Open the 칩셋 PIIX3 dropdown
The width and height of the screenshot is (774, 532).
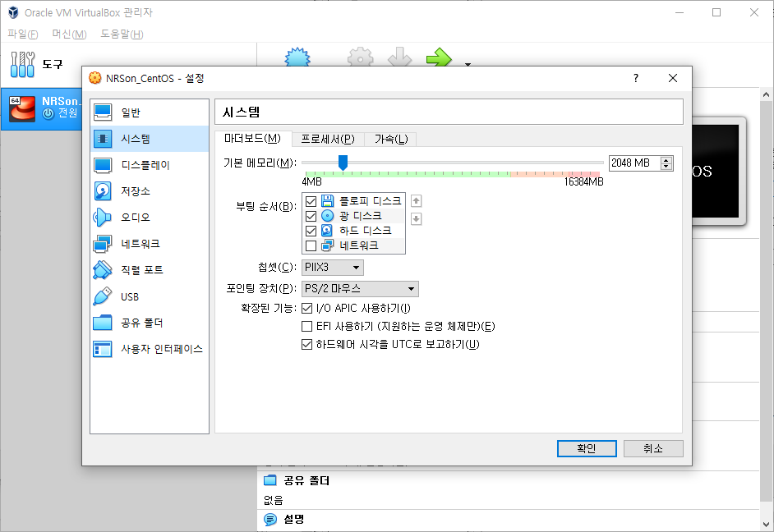tap(333, 268)
